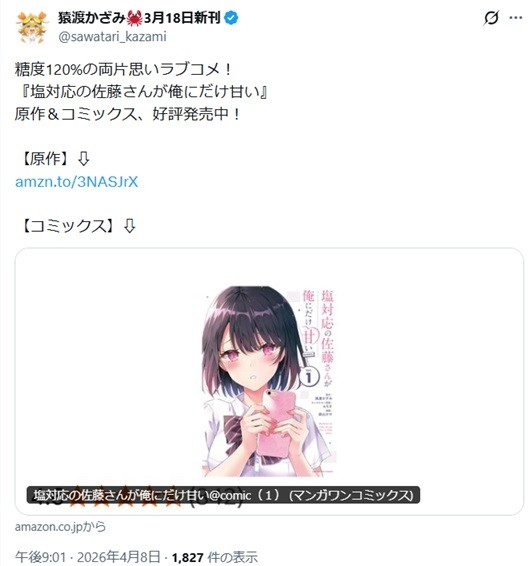The height and width of the screenshot is (566, 531).
Task: Click the author's profile avatar
Action: click(x=32, y=27)
